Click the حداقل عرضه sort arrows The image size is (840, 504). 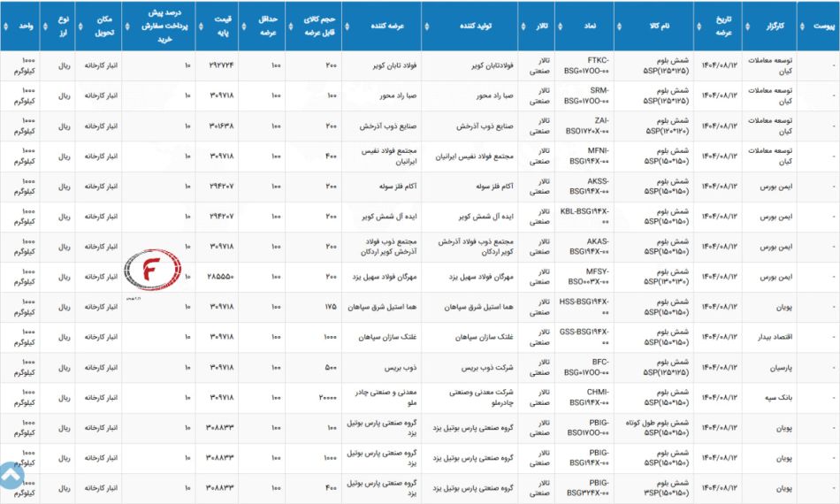[244, 27]
